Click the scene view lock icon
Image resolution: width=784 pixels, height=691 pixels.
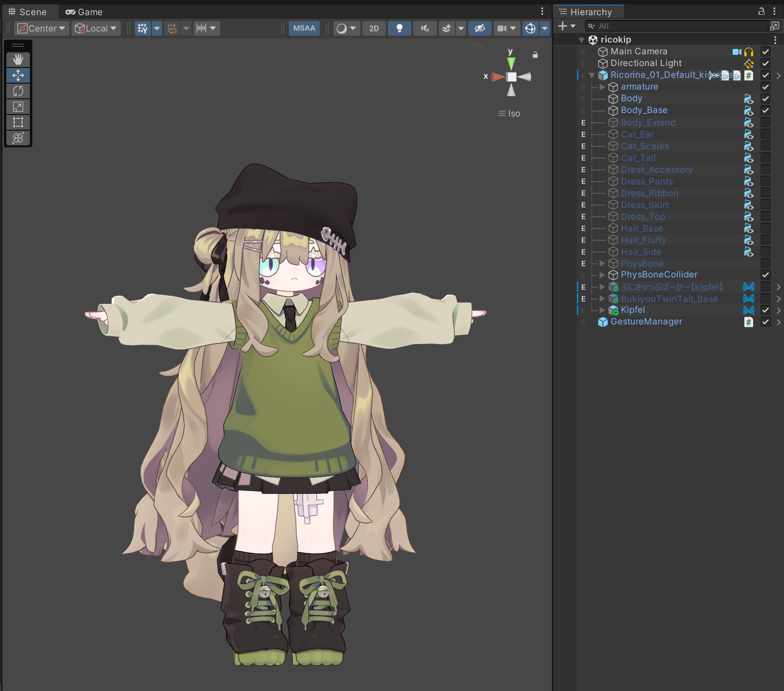click(x=535, y=55)
